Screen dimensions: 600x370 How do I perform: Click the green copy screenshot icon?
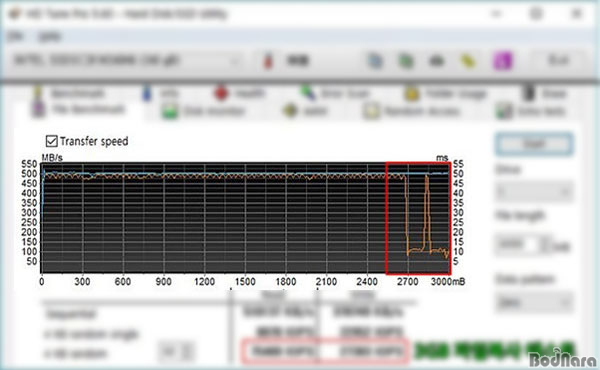point(406,60)
